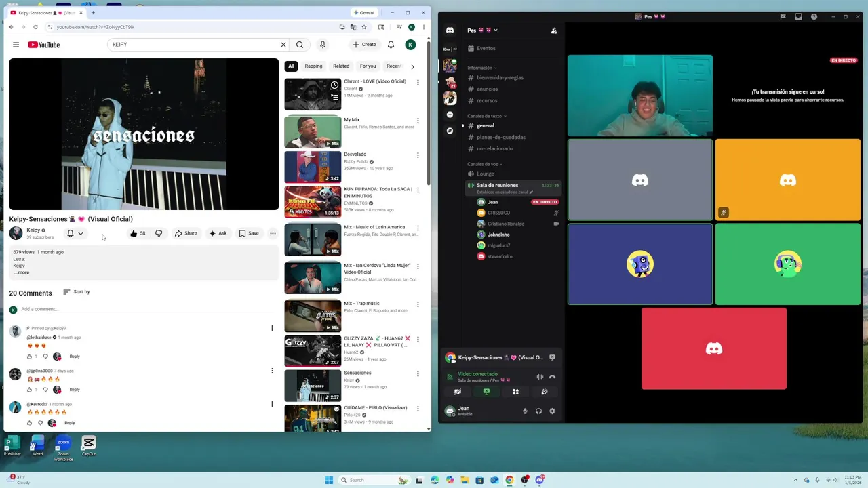Open the YouTube account avatar K

tap(410, 45)
